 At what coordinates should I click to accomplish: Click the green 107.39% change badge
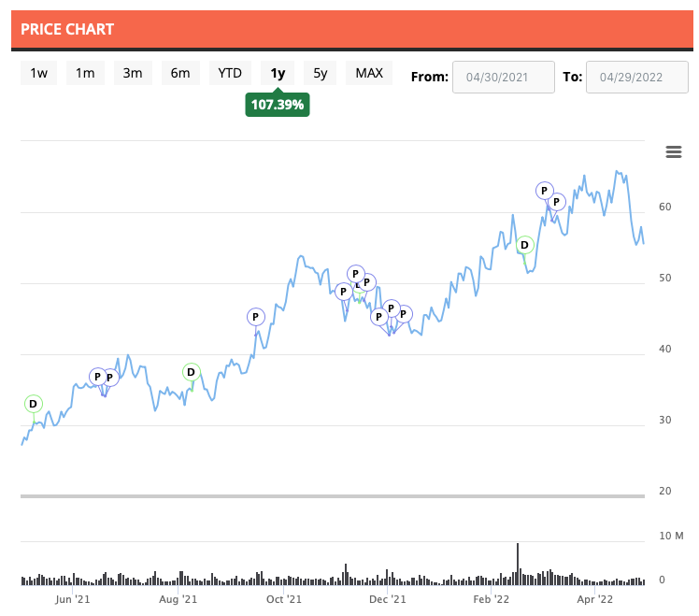(278, 105)
